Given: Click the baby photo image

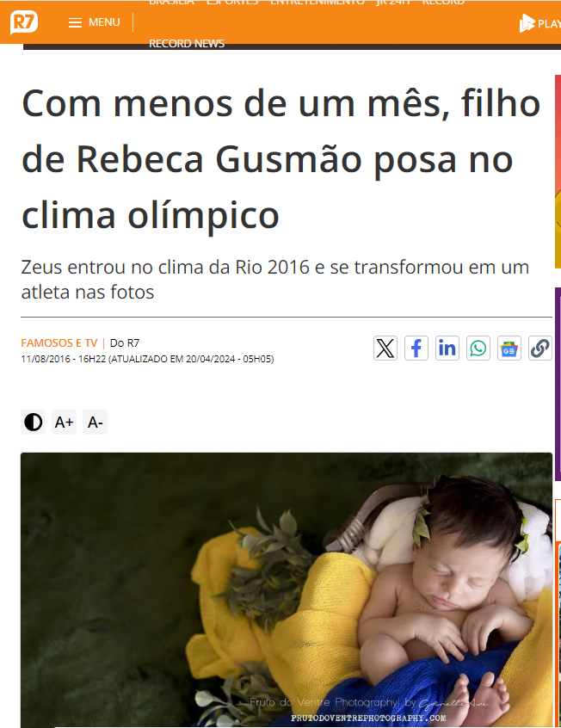Looking at the screenshot, I should point(287,590).
